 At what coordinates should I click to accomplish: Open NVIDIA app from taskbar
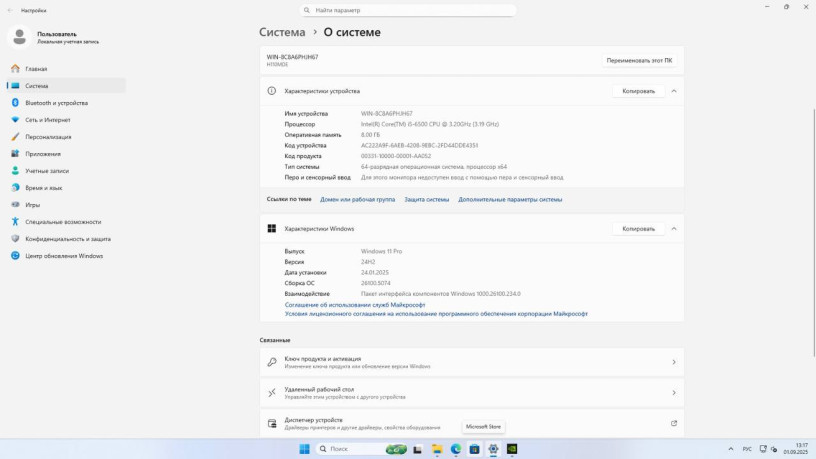click(512, 449)
